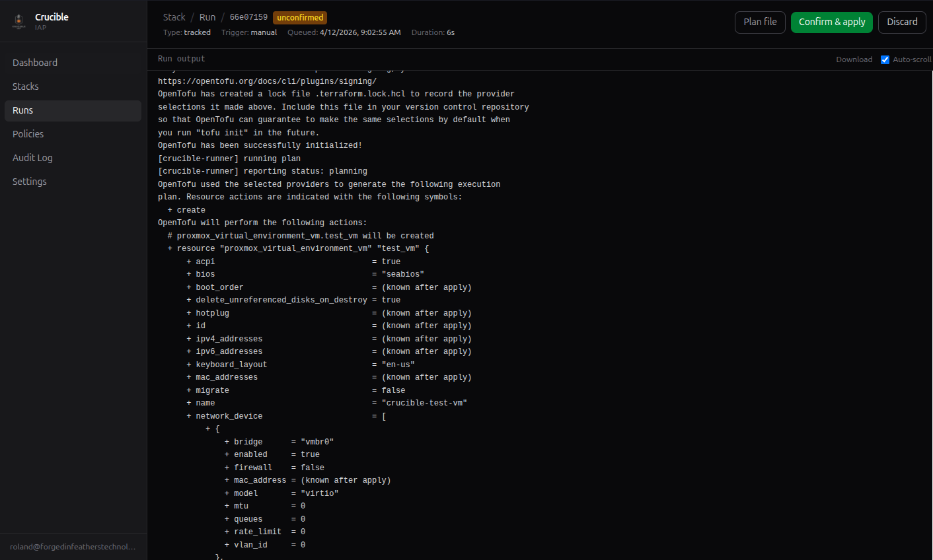Click the Stack breadcrumb link

[174, 17]
